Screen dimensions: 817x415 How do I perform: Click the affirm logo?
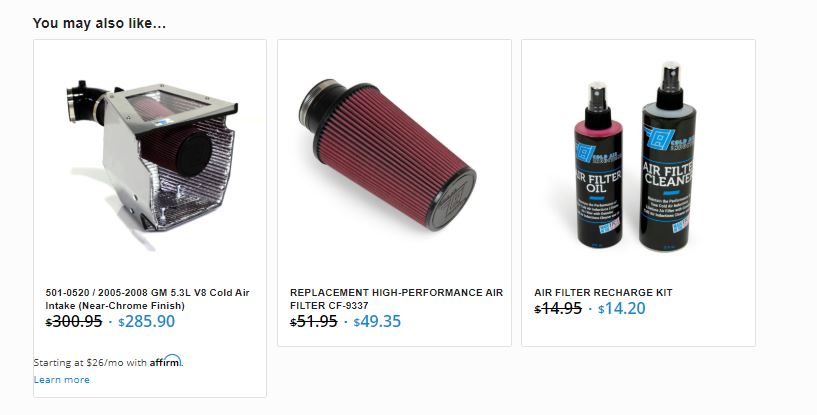(x=166, y=361)
